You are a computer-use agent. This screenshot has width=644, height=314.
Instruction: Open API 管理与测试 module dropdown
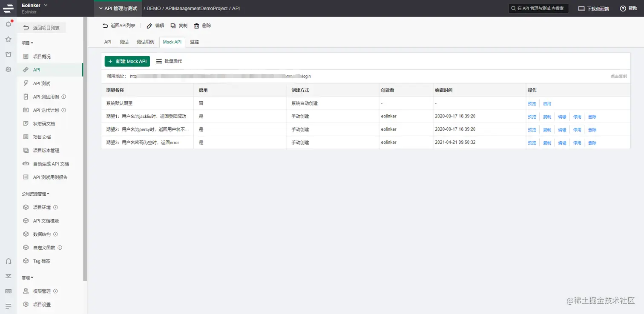coord(118,9)
